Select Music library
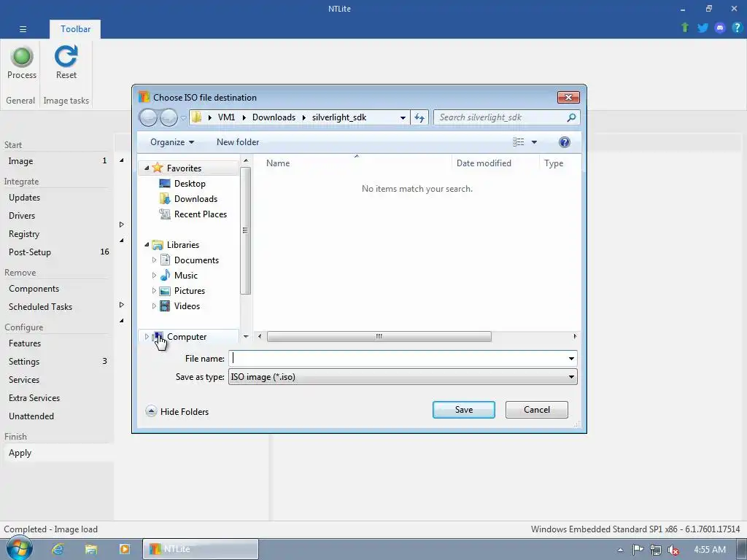Screen dimensions: 747x560 tap(185, 275)
